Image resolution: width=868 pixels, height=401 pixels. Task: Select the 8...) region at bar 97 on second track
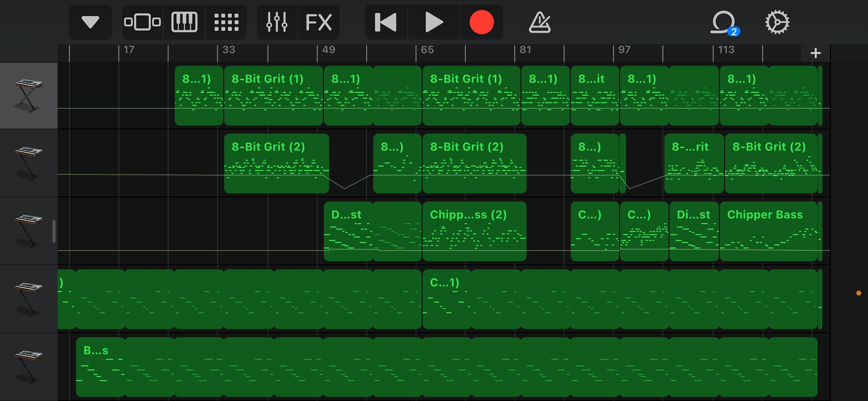coord(594,163)
